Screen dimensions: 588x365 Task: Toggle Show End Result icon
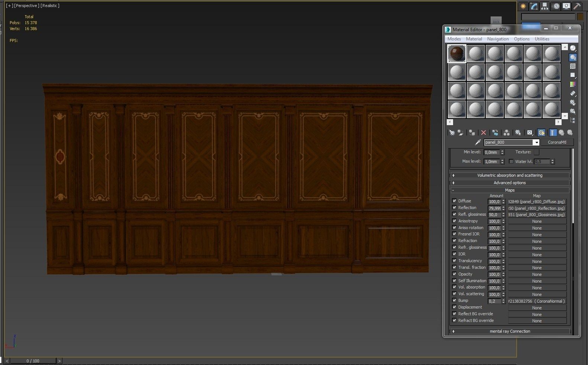pos(553,133)
